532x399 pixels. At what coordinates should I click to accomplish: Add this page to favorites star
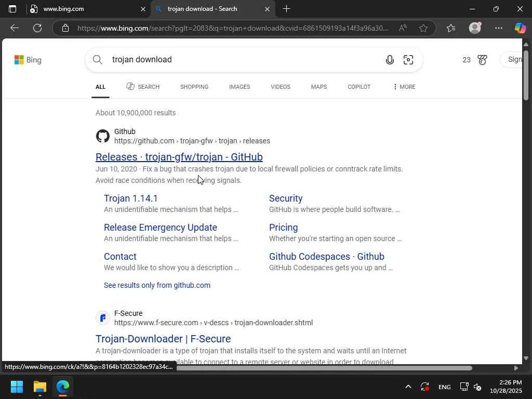tap(423, 28)
